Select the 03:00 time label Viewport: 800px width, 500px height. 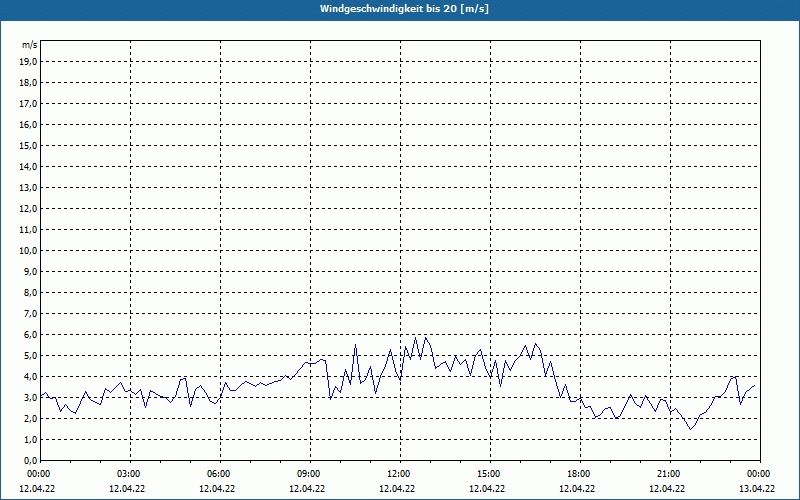click(x=130, y=474)
